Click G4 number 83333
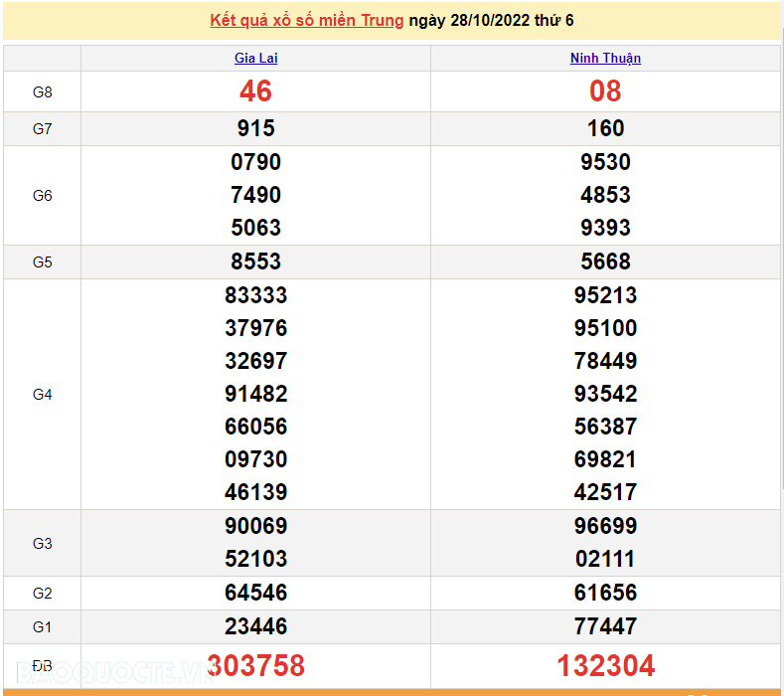This screenshot has width=784, height=696. 255,295
